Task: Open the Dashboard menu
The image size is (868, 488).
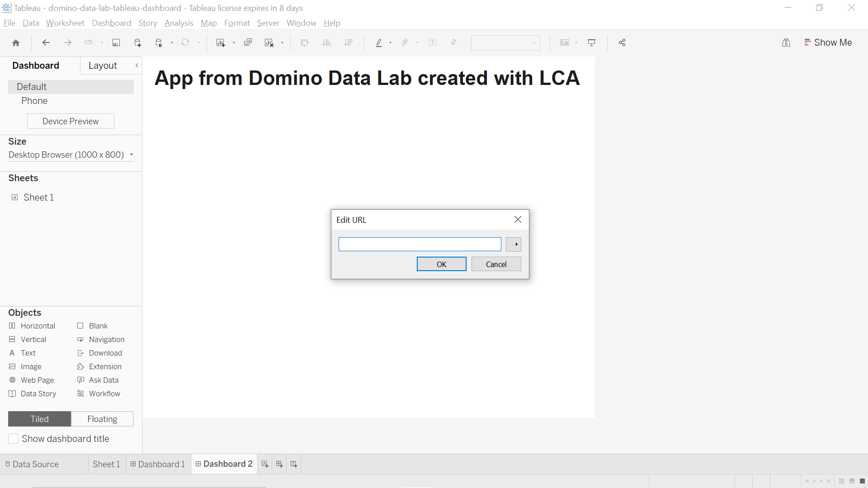Action: (x=111, y=23)
